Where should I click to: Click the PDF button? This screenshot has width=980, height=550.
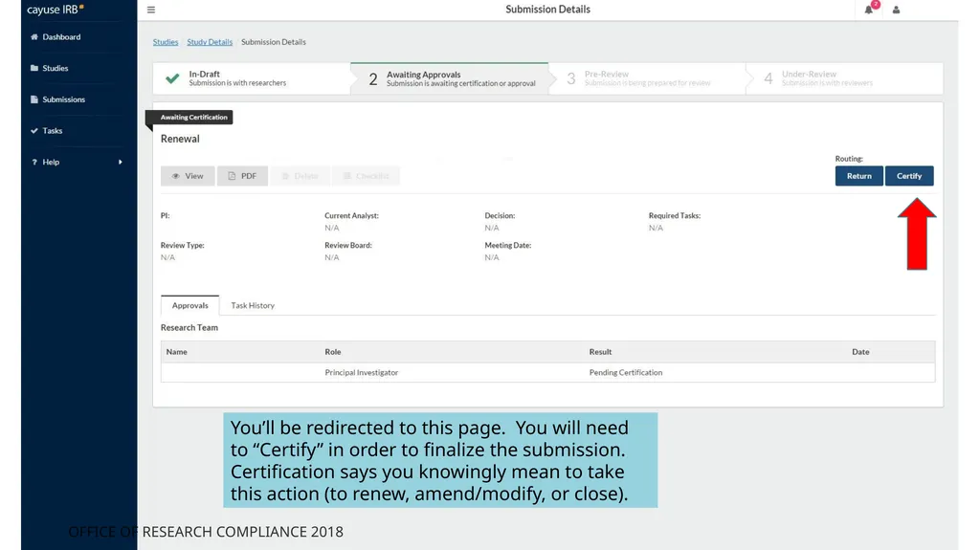pyautogui.click(x=242, y=176)
